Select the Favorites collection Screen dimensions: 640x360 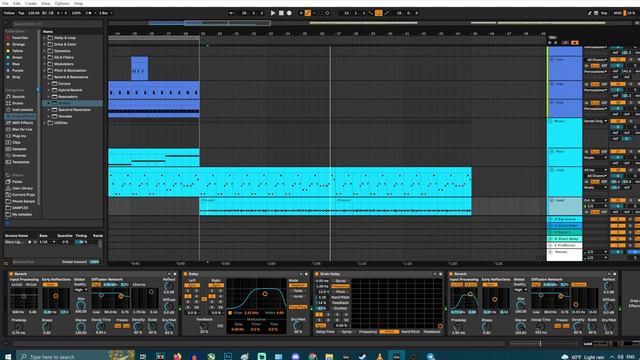20,38
